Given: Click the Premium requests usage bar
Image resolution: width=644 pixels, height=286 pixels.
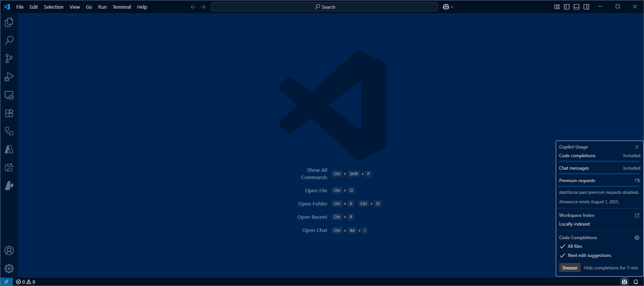Looking at the screenshot, I should tap(599, 186).
